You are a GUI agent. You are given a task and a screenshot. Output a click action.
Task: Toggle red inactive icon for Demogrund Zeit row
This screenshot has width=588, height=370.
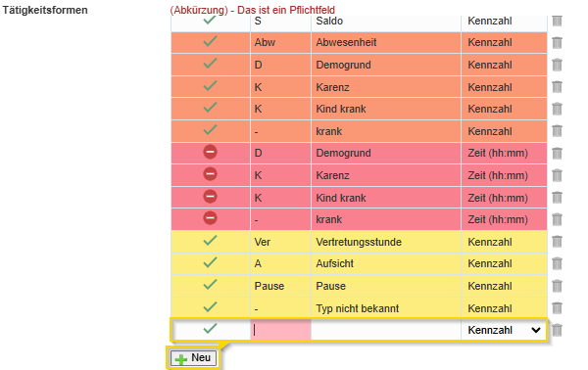click(x=210, y=152)
